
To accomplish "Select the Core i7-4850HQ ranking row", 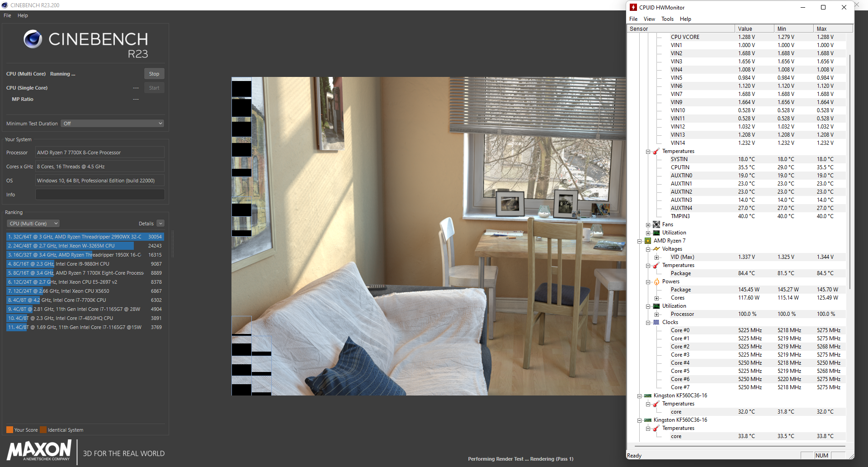I will point(85,318).
